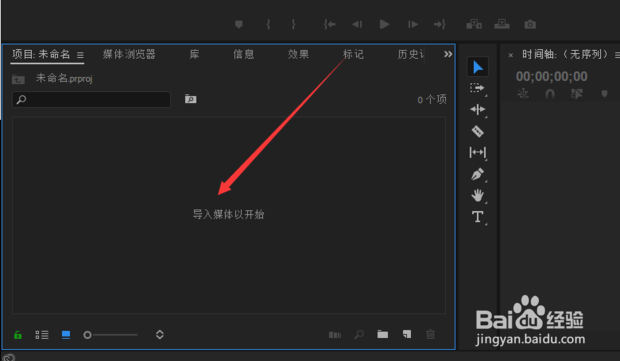Screen dimensions: 620x361
Task: Click the Clear trash can icon
Action: coord(431,335)
